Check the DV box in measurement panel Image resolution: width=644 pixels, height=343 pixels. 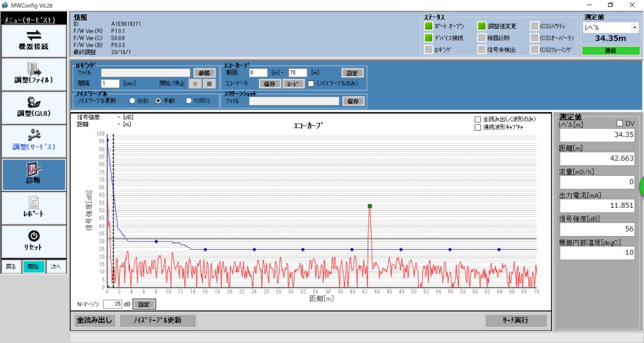pos(619,123)
